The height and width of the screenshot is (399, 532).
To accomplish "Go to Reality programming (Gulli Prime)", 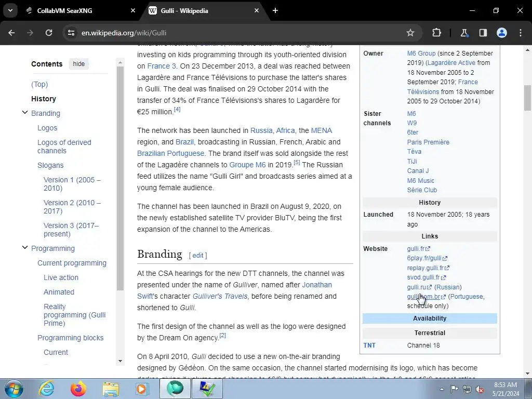I will click(74, 315).
